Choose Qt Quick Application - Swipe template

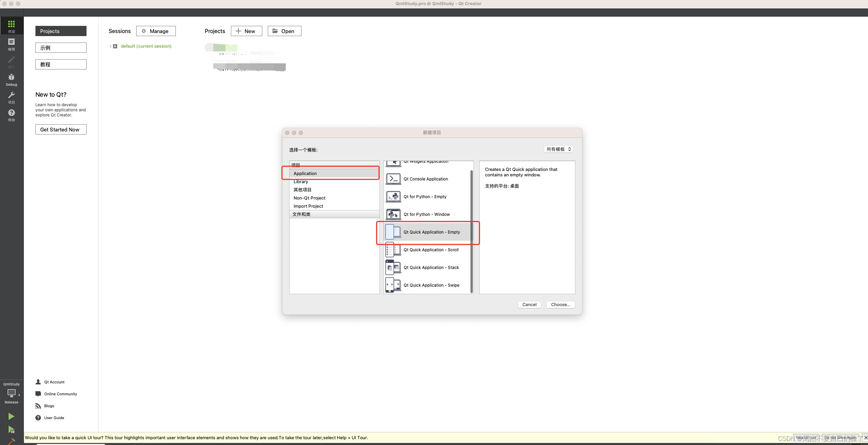(x=431, y=285)
